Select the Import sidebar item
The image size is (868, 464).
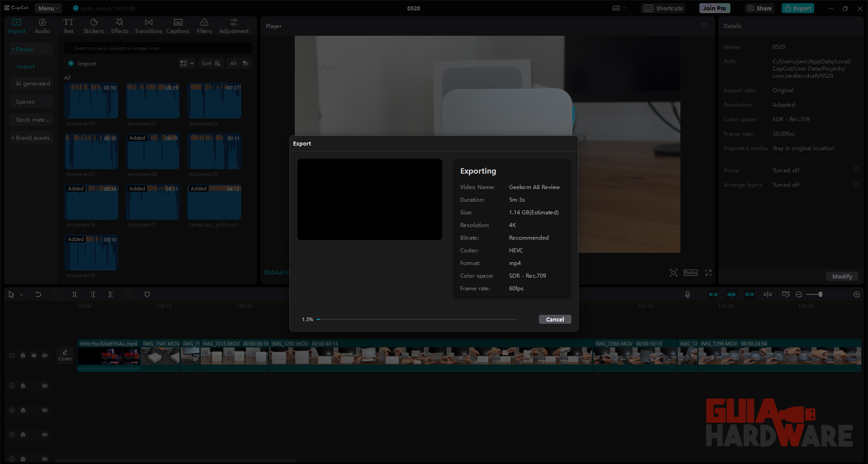pos(26,66)
